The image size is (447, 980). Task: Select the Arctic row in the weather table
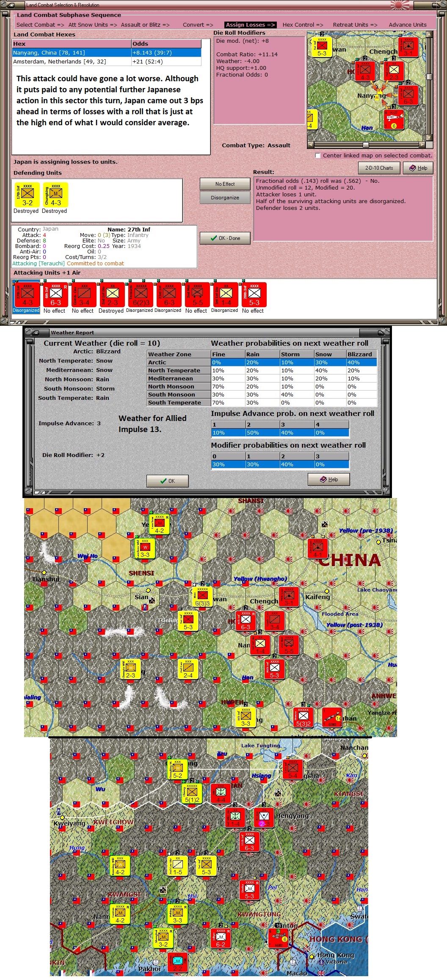click(x=262, y=362)
